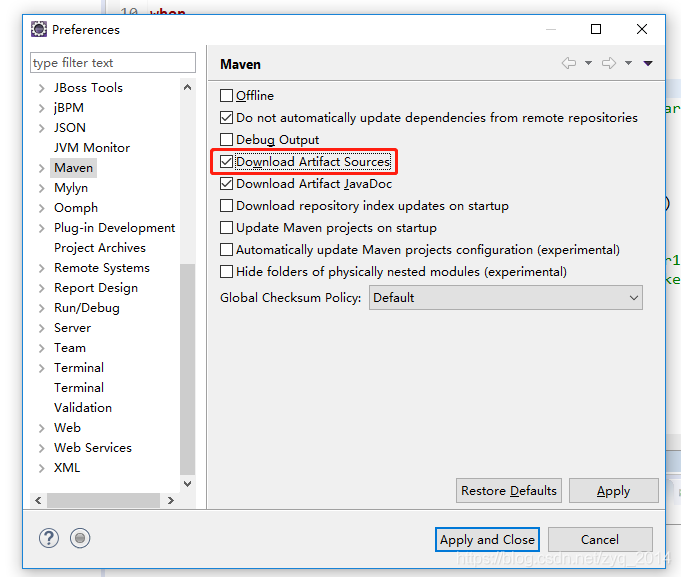Click tree scroll up arrow
681x577 pixels.
pyautogui.click(x=188, y=87)
